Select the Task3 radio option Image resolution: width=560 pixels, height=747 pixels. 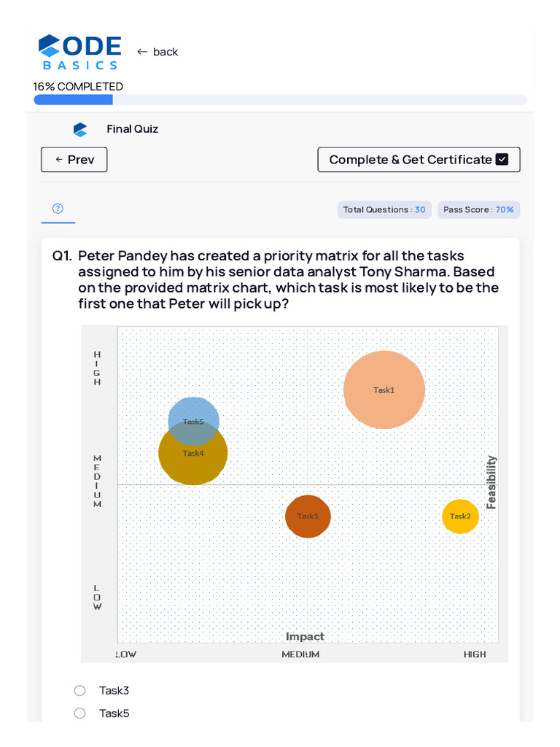[x=80, y=690]
